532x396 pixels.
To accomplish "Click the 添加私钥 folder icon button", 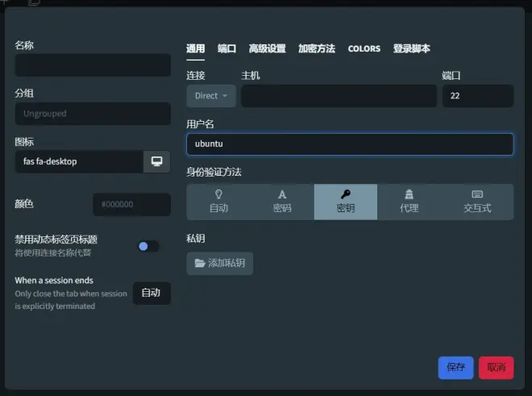I will point(220,264).
